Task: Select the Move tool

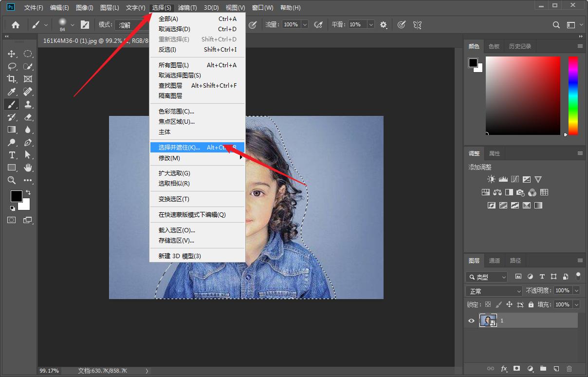Action: pos(12,54)
